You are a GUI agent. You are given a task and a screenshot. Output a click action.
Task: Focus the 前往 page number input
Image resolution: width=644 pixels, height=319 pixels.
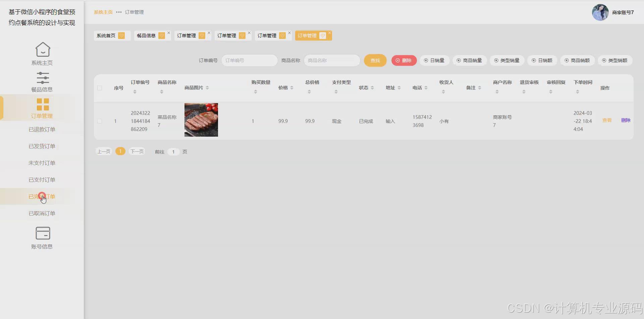coord(173,152)
